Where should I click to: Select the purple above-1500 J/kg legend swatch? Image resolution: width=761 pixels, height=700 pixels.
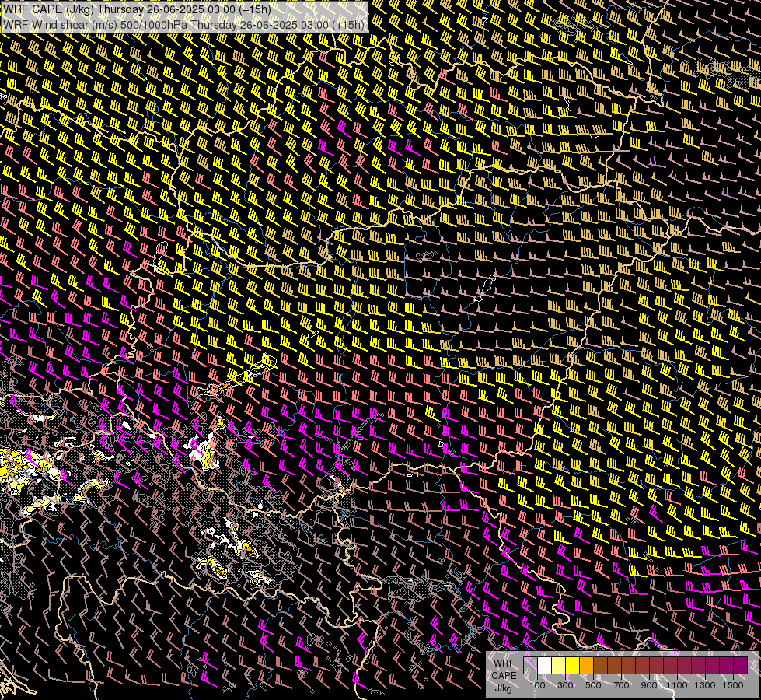741,665
